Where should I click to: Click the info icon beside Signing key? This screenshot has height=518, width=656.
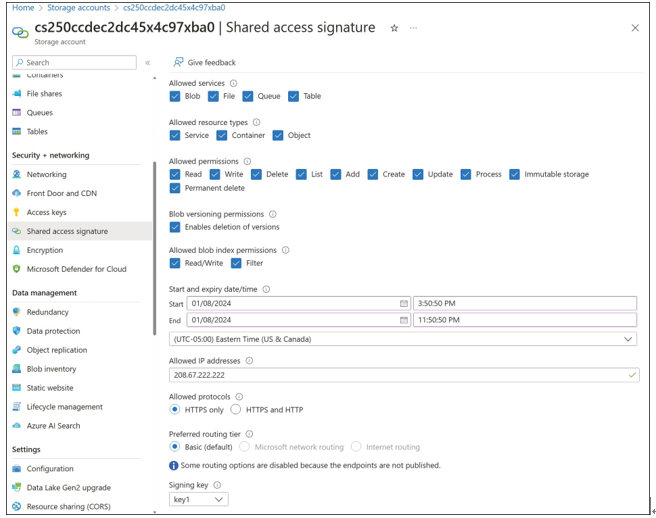point(217,485)
